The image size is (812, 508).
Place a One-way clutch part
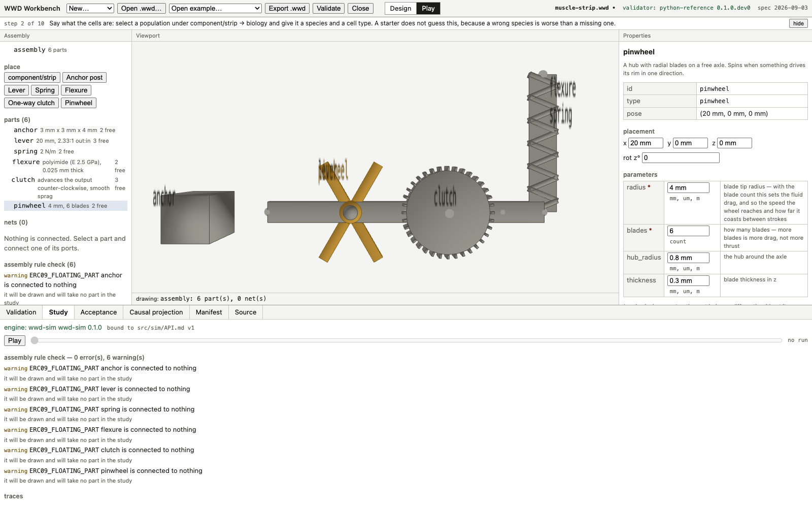pos(31,103)
